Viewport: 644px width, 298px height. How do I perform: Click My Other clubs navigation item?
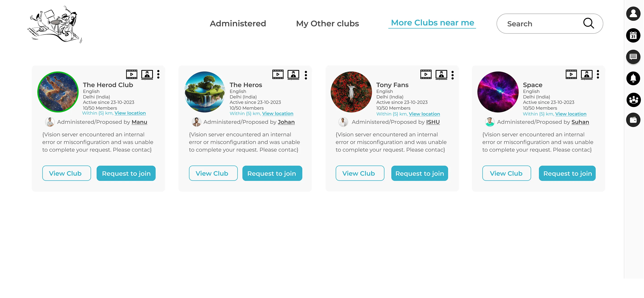(328, 24)
